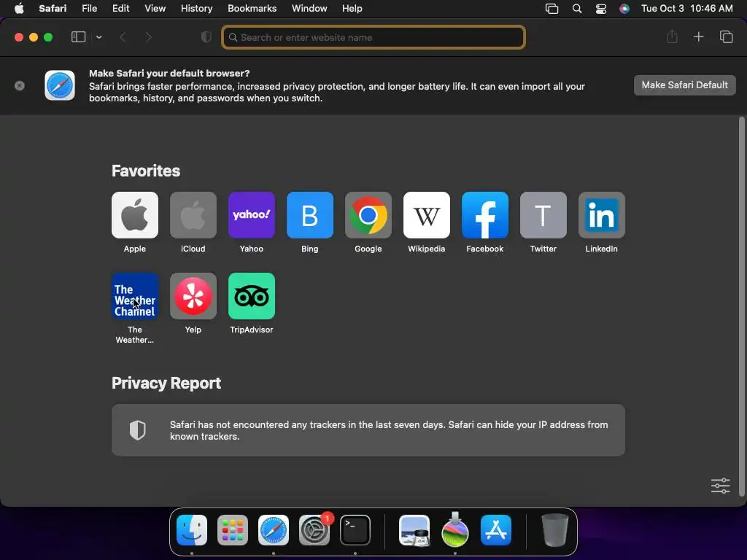The image size is (747, 560).
Task: Show the tab overview
Action: click(726, 36)
